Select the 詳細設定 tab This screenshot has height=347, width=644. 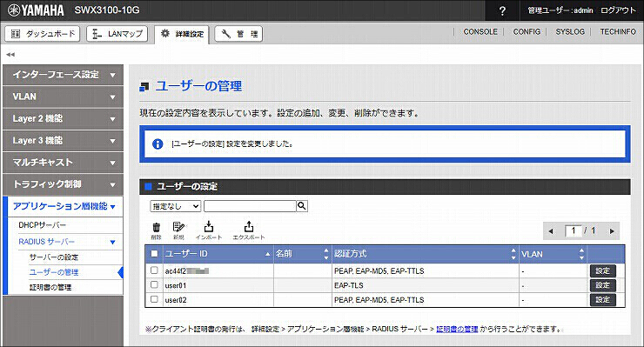[182, 34]
